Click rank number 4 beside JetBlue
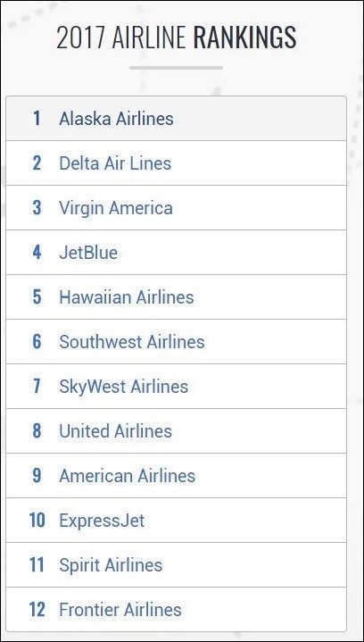The image size is (364, 642). click(x=37, y=253)
